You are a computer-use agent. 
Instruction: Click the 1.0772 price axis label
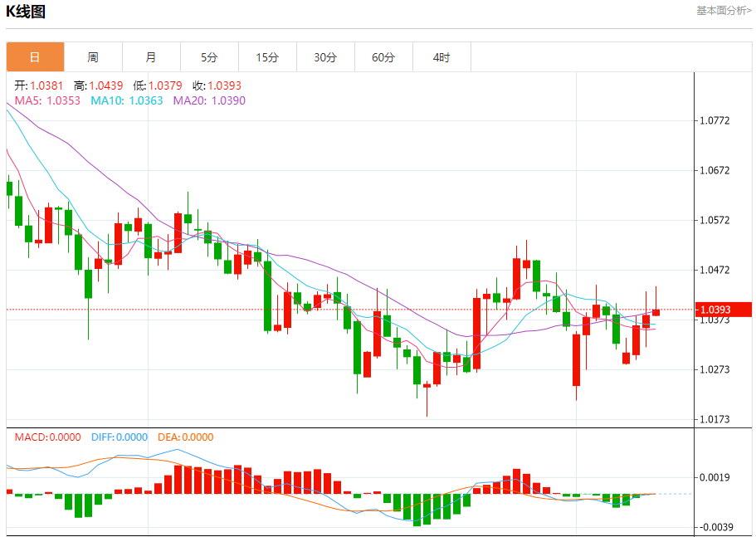pyautogui.click(x=715, y=121)
